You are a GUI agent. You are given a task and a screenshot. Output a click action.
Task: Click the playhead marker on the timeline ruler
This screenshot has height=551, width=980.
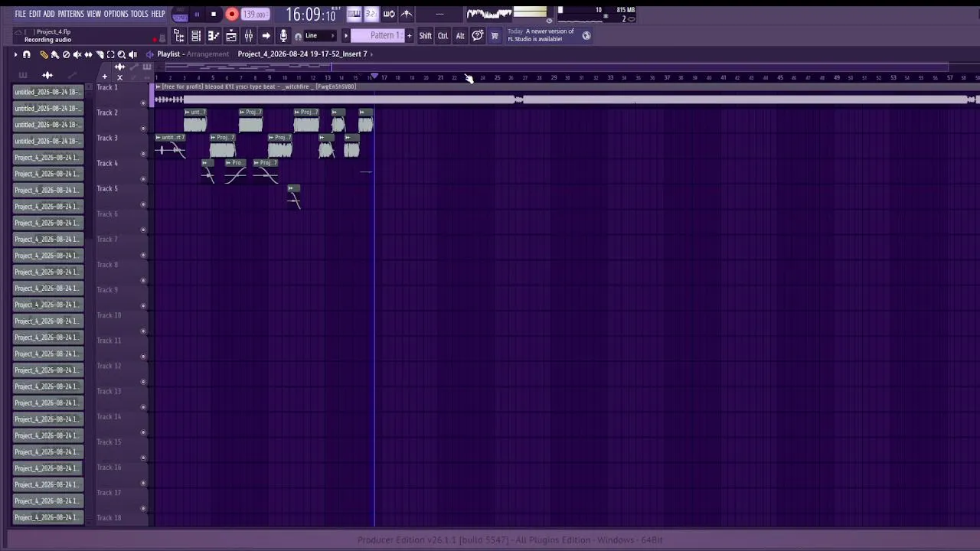coord(374,77)
